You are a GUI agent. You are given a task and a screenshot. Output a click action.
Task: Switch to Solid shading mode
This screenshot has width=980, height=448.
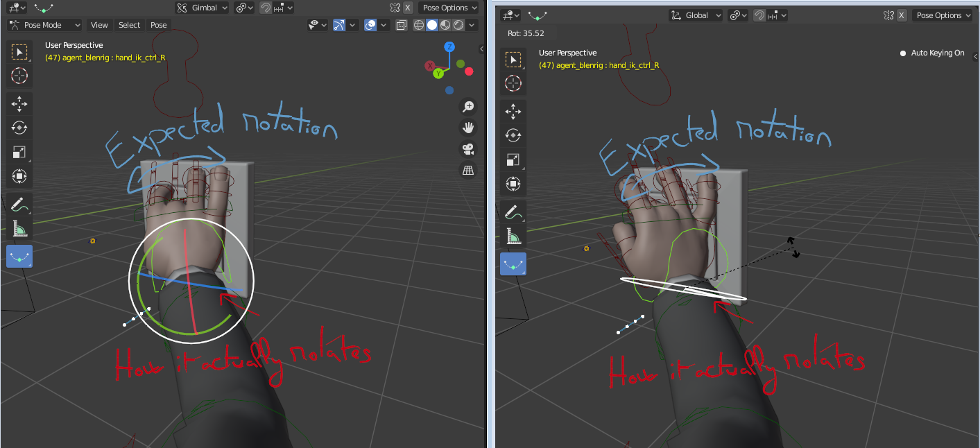[431, 25]
